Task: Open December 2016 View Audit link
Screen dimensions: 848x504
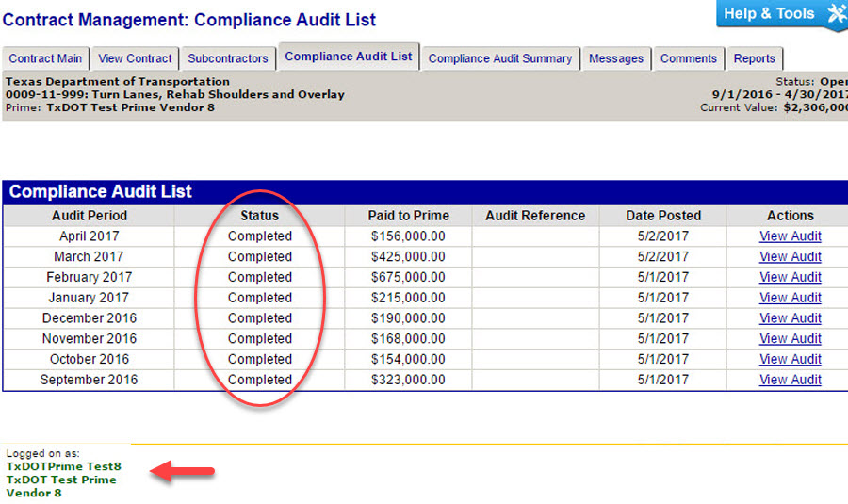Action: 790,318
